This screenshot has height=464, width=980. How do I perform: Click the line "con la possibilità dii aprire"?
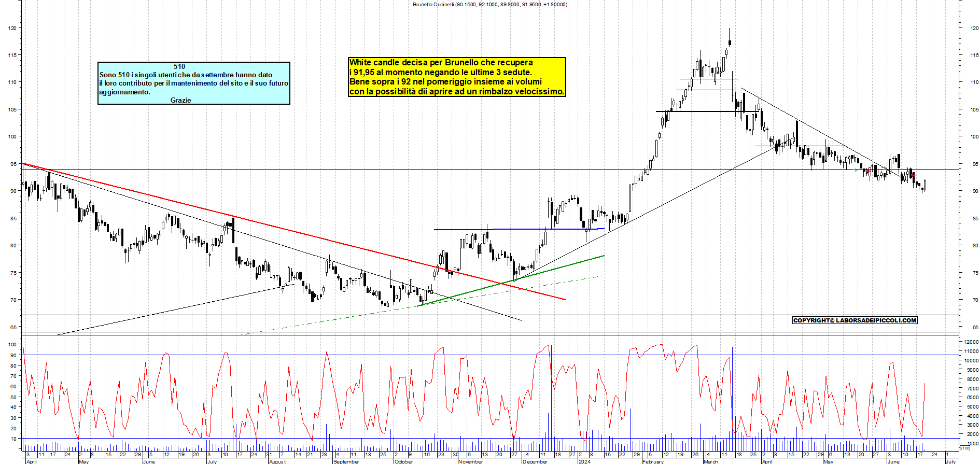(456, 91)
